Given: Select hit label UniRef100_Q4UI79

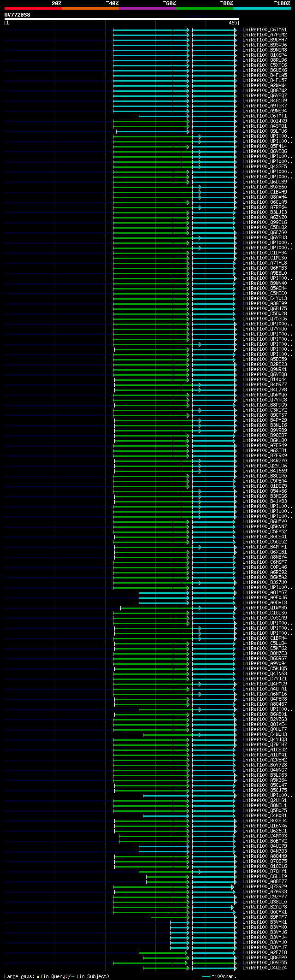Looking at the screenshot, I should (265, 846).
